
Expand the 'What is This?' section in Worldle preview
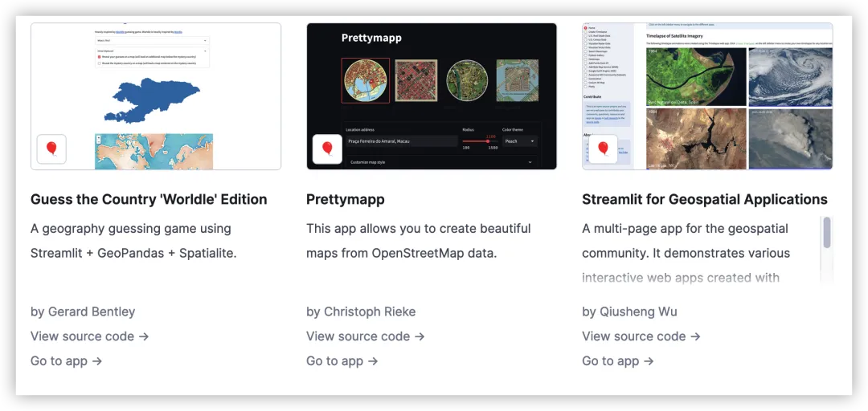click(x=152, y=40)
